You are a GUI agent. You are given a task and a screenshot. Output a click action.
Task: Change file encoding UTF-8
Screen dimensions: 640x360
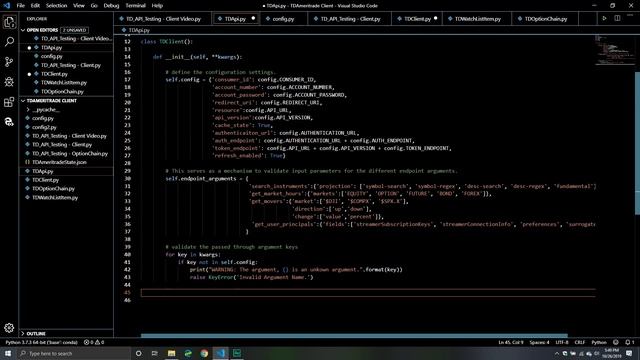coord(562,342)
